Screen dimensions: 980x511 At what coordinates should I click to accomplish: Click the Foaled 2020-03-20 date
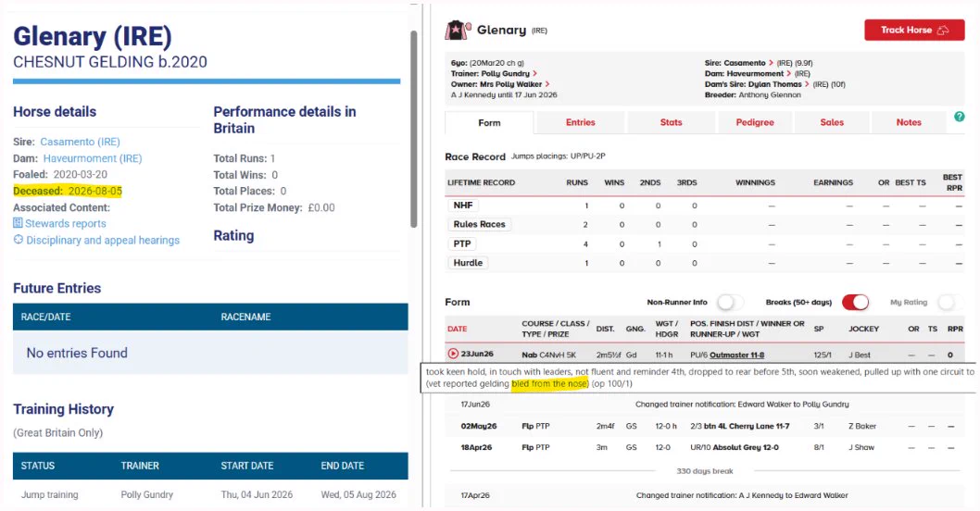pyautogui.click(x=80, y=174)
